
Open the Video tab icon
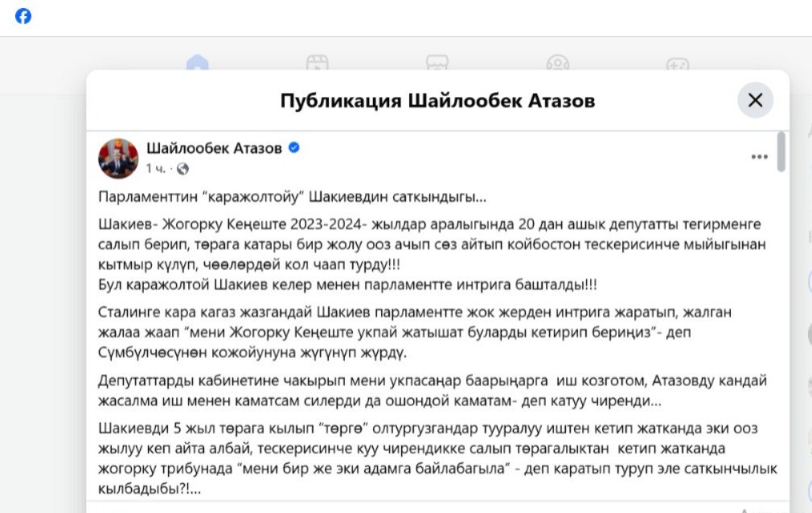click(317, 64)
